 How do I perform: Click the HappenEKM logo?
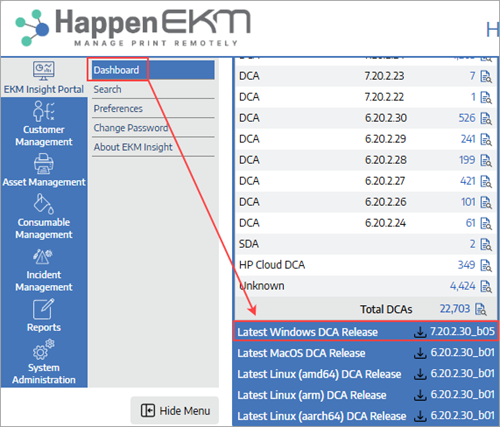pyautogui.click(x=133, y=28)
